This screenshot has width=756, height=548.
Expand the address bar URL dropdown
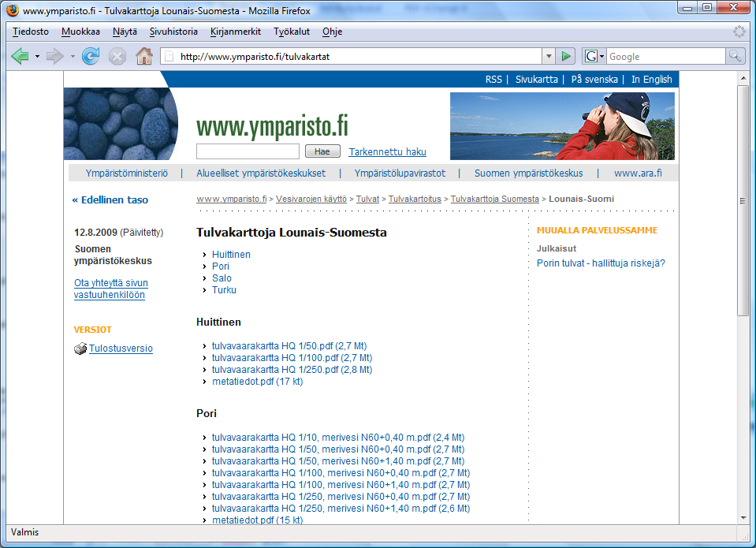[548, 57]
